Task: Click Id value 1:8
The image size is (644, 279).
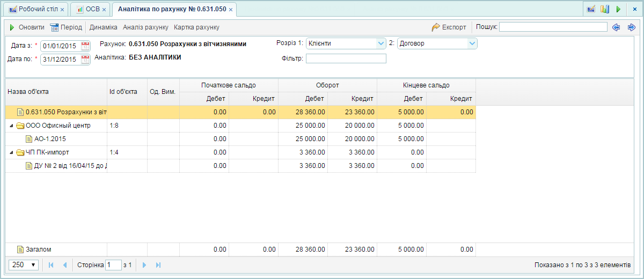Action: [114, 126]
